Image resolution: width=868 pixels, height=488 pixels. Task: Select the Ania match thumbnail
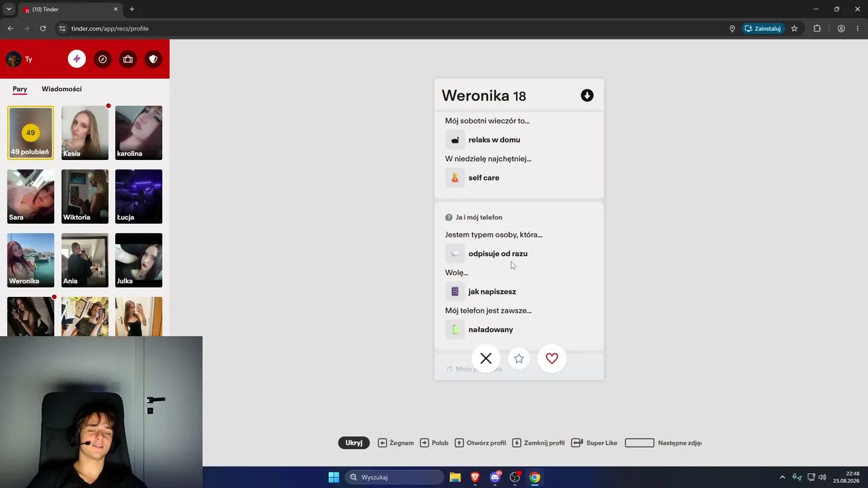85,260
